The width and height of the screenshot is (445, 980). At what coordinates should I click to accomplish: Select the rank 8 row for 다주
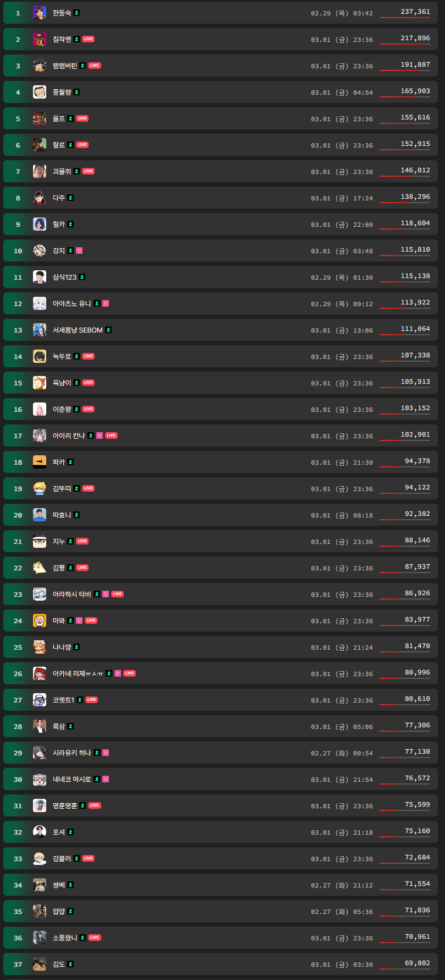221,198
